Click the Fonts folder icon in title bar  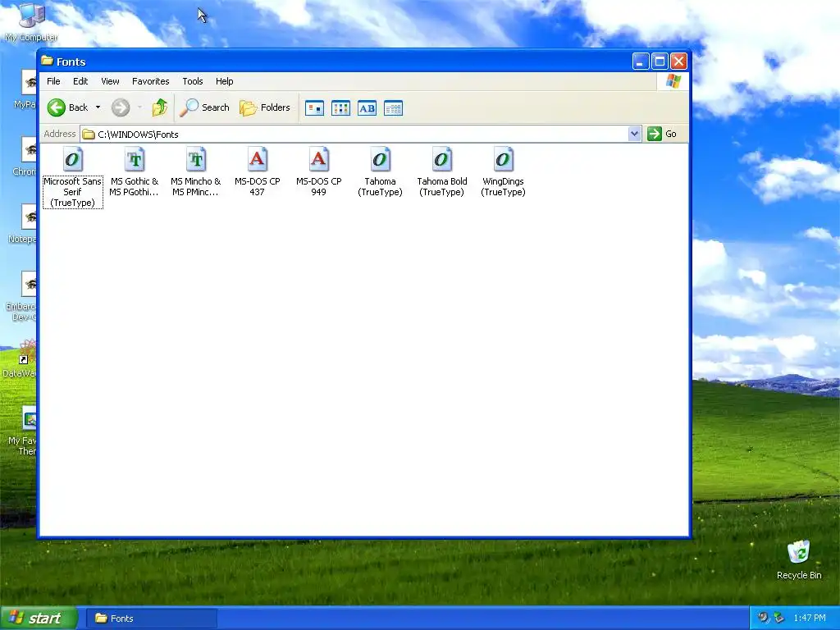[x=47, y=61]
